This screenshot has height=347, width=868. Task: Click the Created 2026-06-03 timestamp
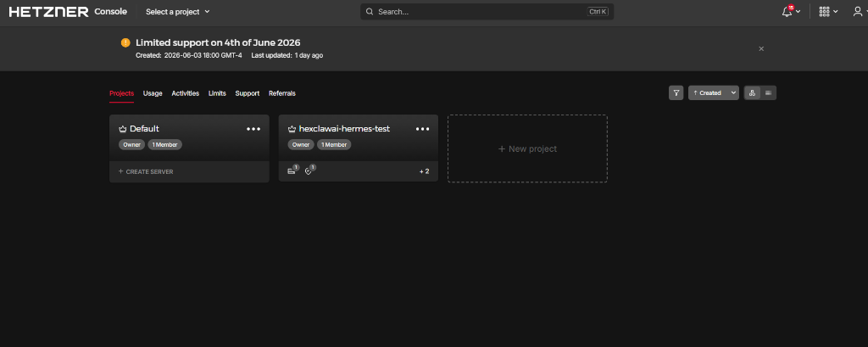(x=189, y=55)
